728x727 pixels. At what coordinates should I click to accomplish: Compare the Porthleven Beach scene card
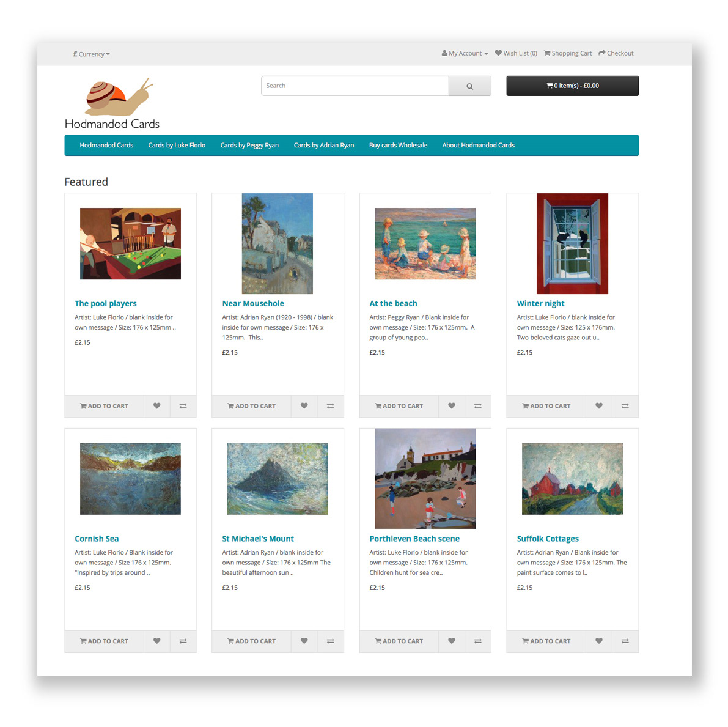tap(478, 641)
